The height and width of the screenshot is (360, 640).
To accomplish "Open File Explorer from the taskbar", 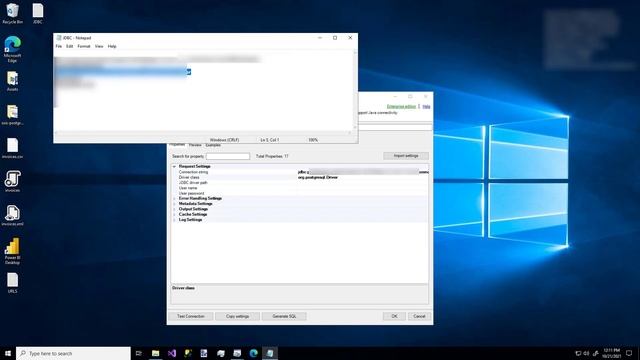I will (155, 353).
